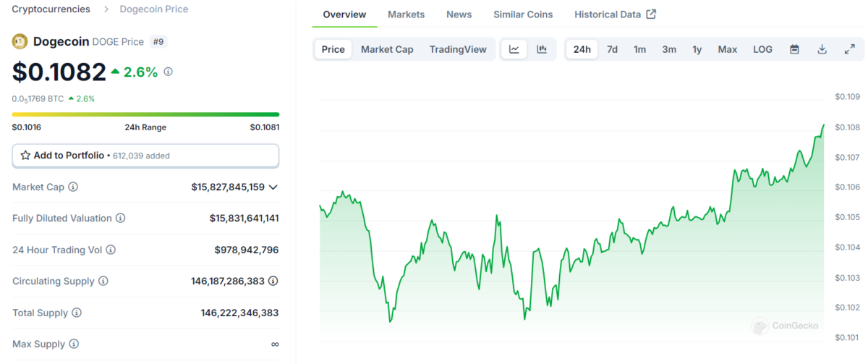Click the Dogecoin Price breadcrumb

[x=153, y=9]
